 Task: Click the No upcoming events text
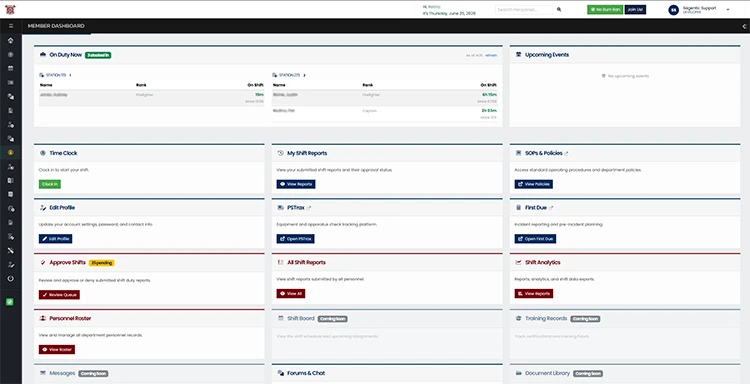pyautogui.click(x=628, y=76)
